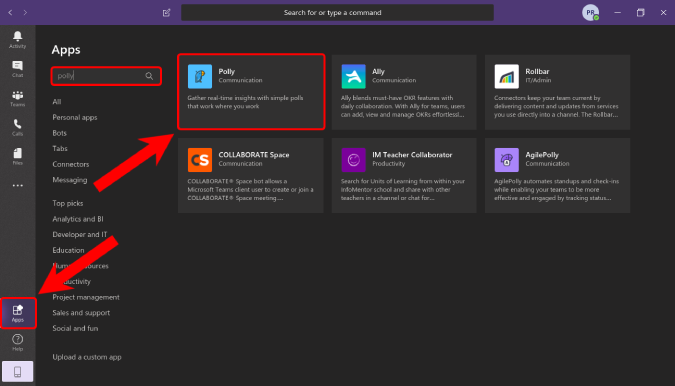The height and width of the screenshot is (386, 675).
Task: Select the Top picks category
Action: tap(68, 203)
